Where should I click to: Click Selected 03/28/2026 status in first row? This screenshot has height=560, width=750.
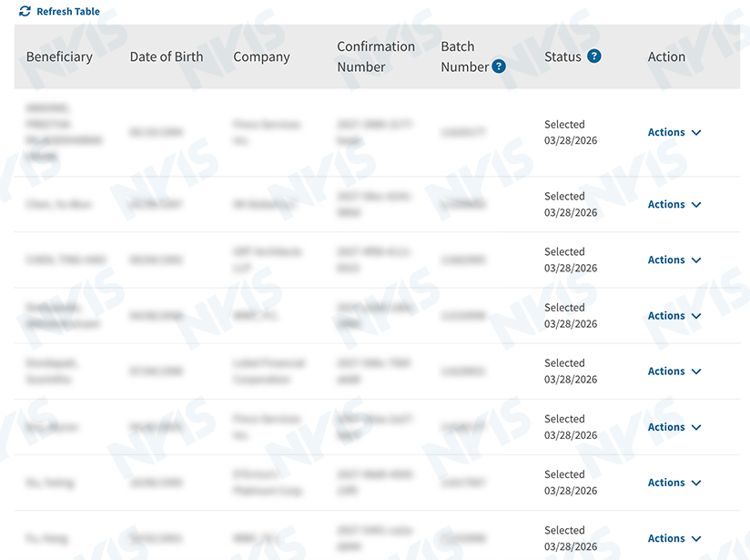pos(571,132)
